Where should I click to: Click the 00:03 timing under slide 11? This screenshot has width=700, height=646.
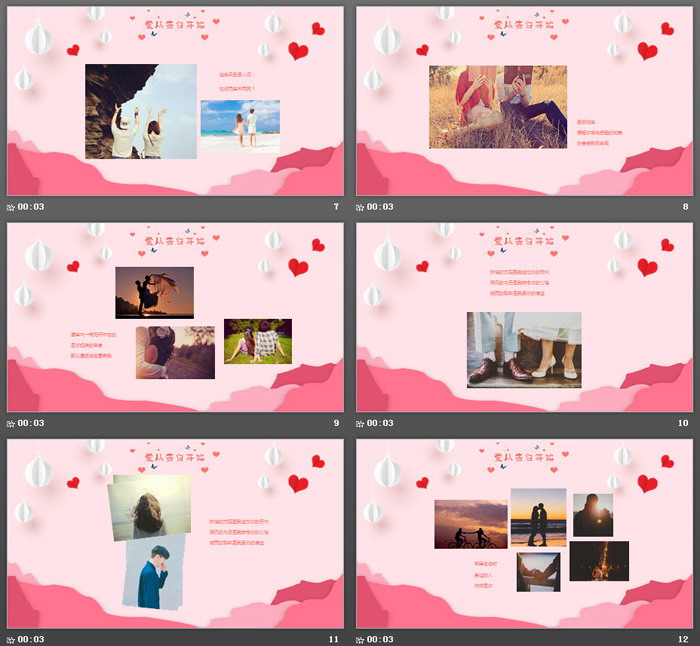[30, 639]
